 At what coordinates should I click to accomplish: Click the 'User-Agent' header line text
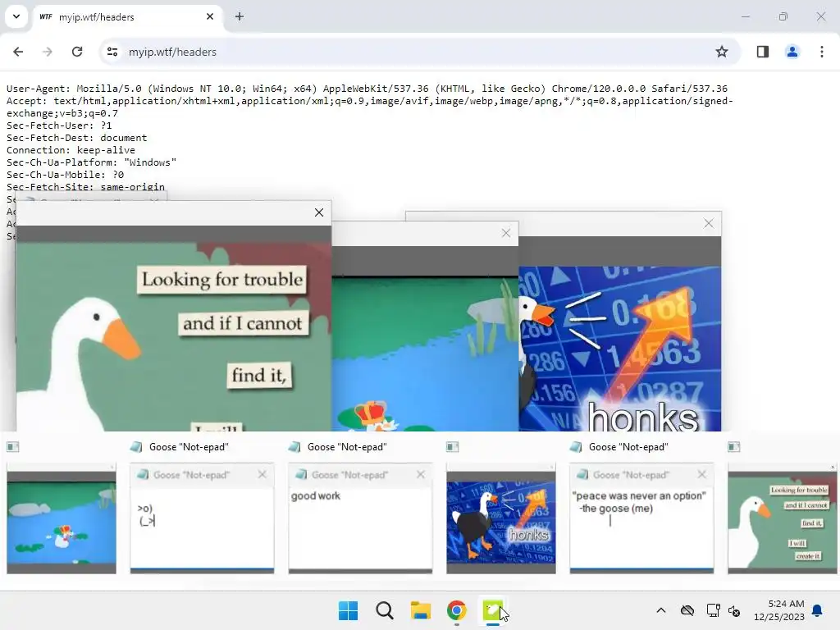[367, 89]
